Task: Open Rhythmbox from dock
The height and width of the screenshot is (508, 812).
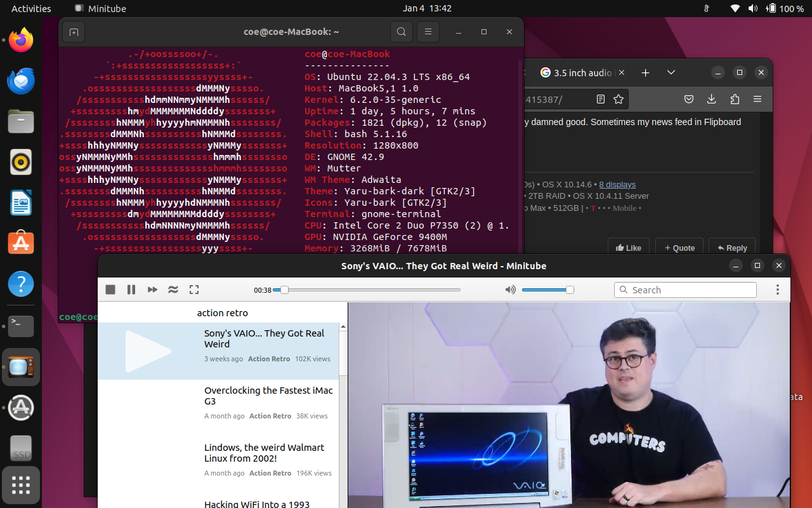Action: [x=21, y=163]
